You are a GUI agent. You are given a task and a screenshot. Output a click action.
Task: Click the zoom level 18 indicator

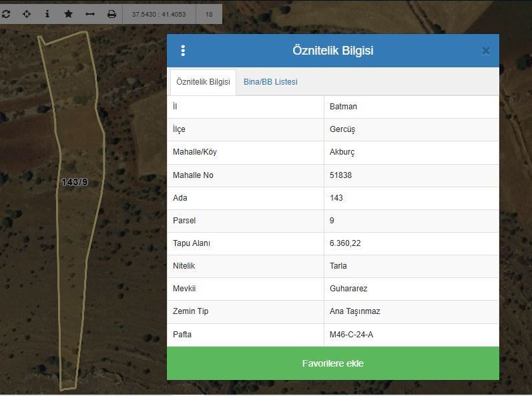coord(209,14)
